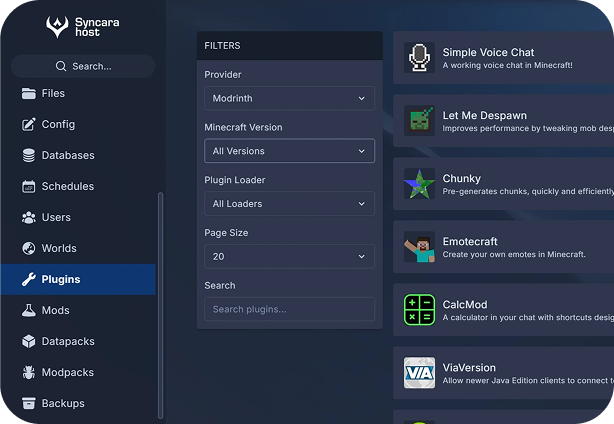Open the Page Size dropdown

click(289, 256)
